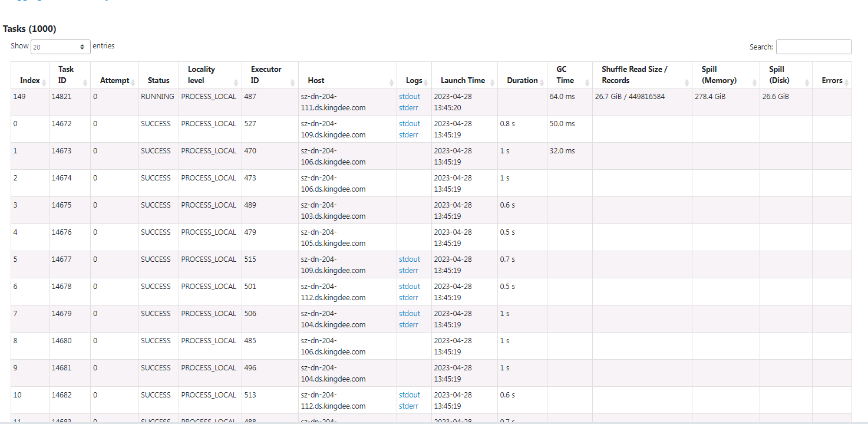The image size is (868, 424).
Task: Sort table by Launch Time header
Action: point(464,75)
